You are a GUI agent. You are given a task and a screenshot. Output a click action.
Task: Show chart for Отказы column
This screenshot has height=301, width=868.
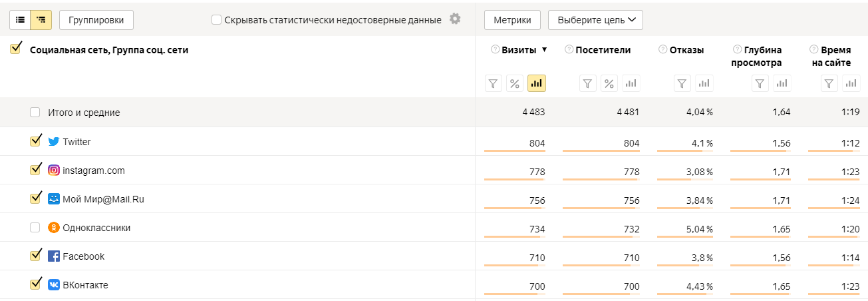[x=704, y=83]
